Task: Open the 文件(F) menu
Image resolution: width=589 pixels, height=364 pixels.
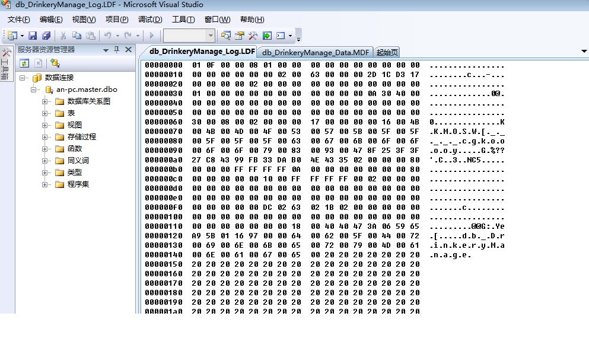Action: (x=19, y=20)
